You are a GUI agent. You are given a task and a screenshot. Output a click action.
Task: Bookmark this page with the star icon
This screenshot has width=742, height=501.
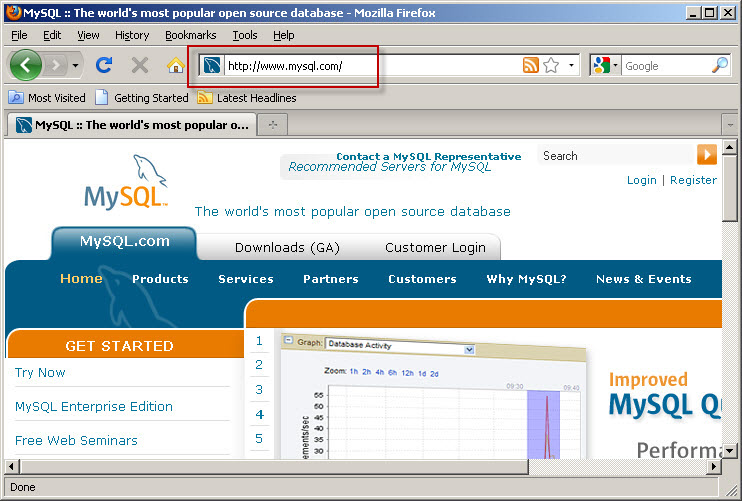551,65
